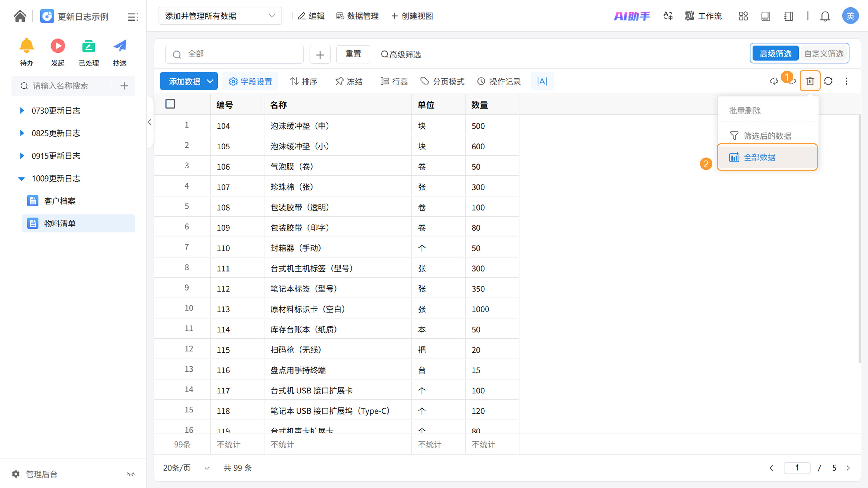Click the batch delete trash icon
Image resolution: width=868 pixels, height=488 pixels.
tap(810, 81)
